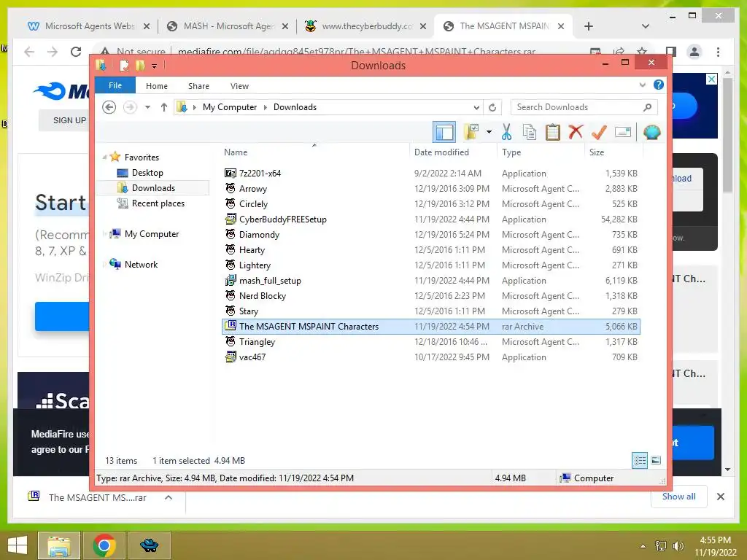Click the Paste clipboard icon
747x560 pixels.
553,132
